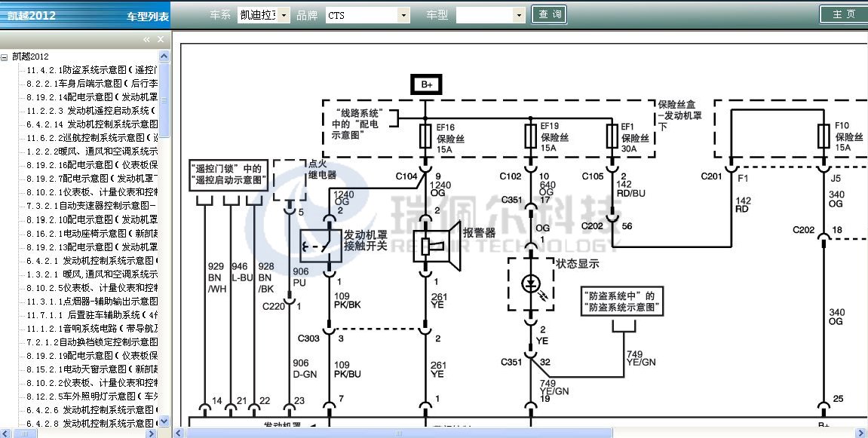Open 11.4.2.1防盗系统示意图 in tree
Screen dimensions: 868x438
point(91,70)
